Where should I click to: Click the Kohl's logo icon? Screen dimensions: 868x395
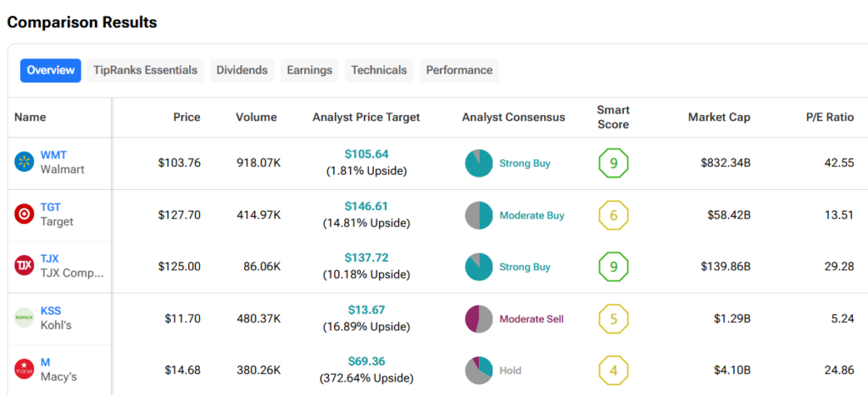click(x=24, y=318)
